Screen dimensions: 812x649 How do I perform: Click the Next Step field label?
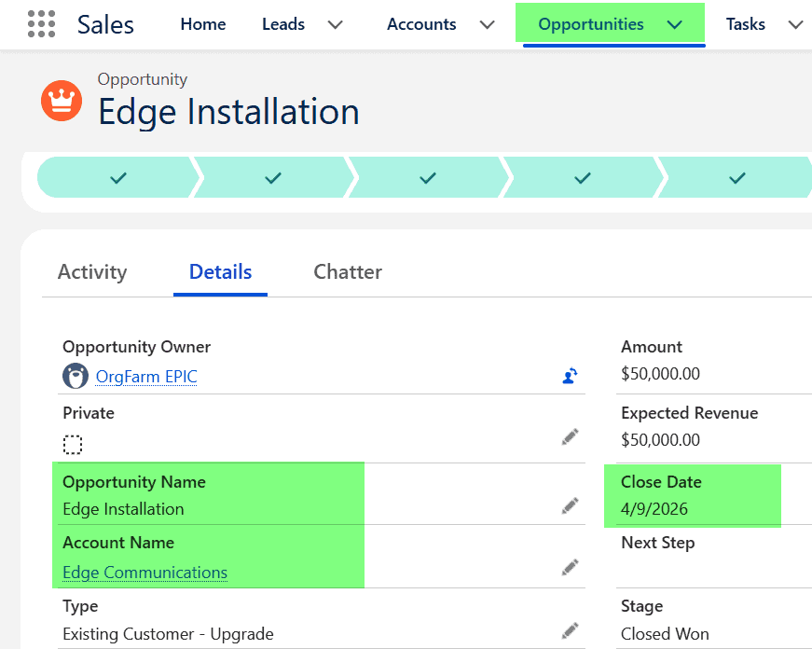pos(657,543)
